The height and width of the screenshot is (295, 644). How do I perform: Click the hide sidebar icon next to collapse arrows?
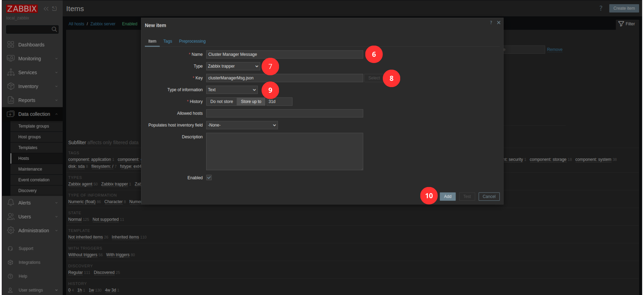54,9
